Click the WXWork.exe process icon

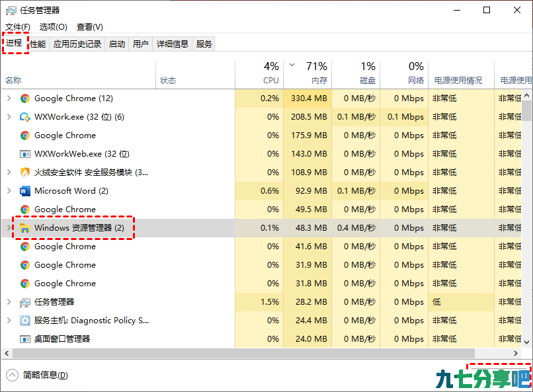point(25,117)
